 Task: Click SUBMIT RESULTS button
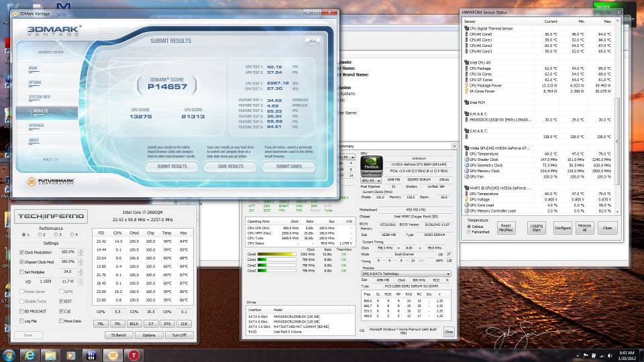172,167
